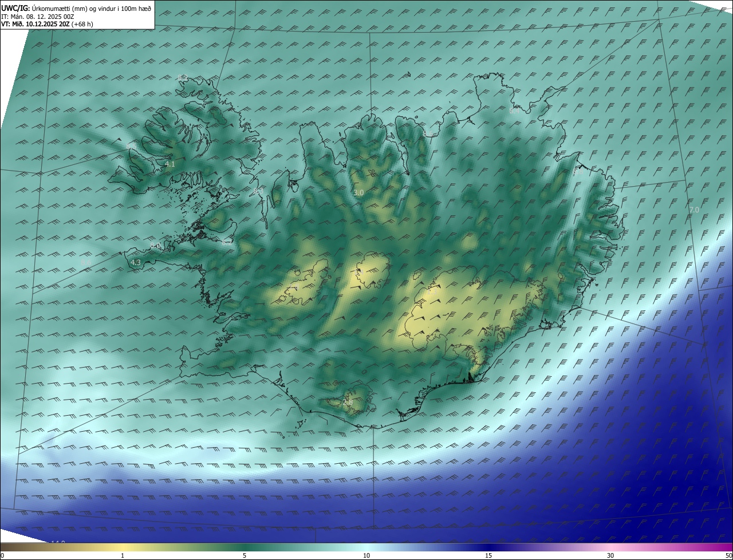Click the '7.0' value off the east coast

tap(694, 210)
